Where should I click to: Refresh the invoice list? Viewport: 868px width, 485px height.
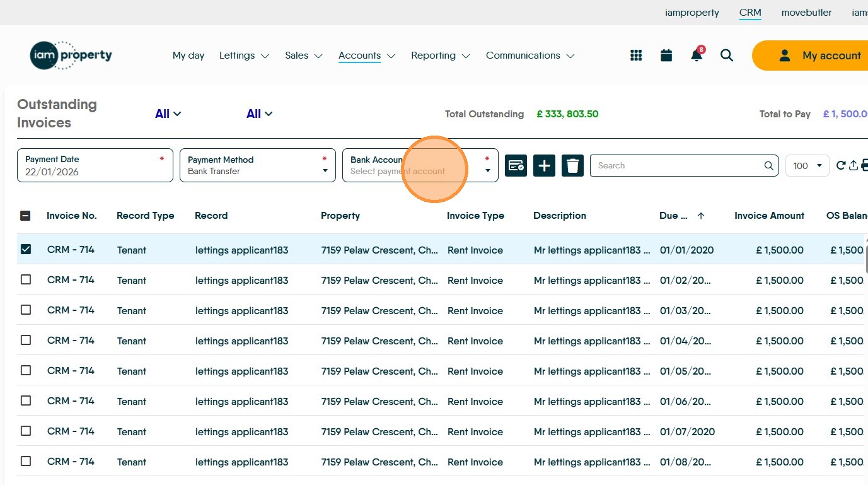point(840,166)
